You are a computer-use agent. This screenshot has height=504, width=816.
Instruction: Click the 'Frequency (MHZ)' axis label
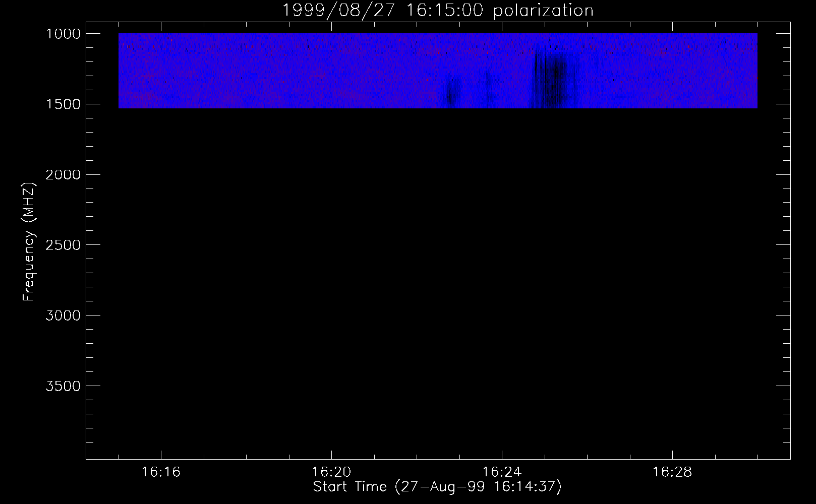pos(29,242)
